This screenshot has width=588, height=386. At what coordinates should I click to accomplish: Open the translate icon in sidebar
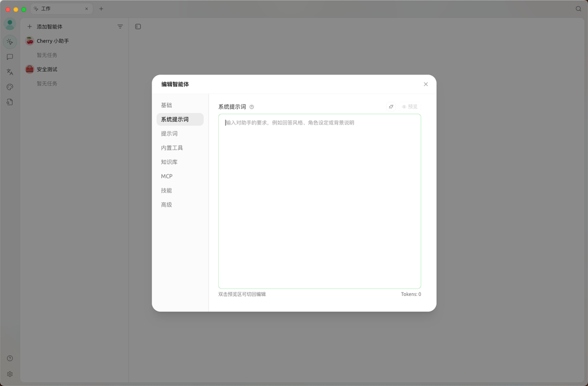click(x=10, y=72)
